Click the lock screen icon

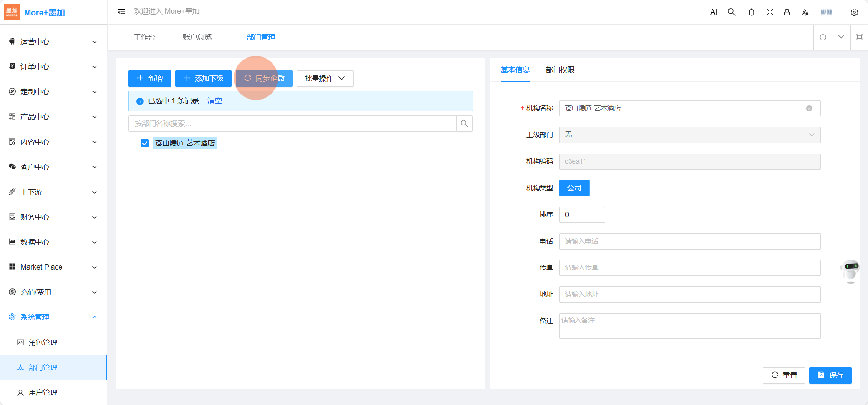787,12
